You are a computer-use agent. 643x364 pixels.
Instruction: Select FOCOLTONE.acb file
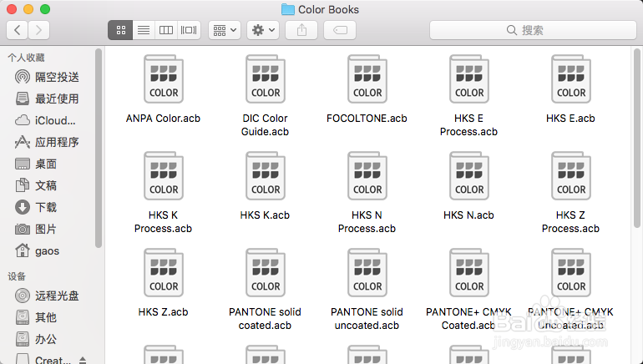point(367,89)
